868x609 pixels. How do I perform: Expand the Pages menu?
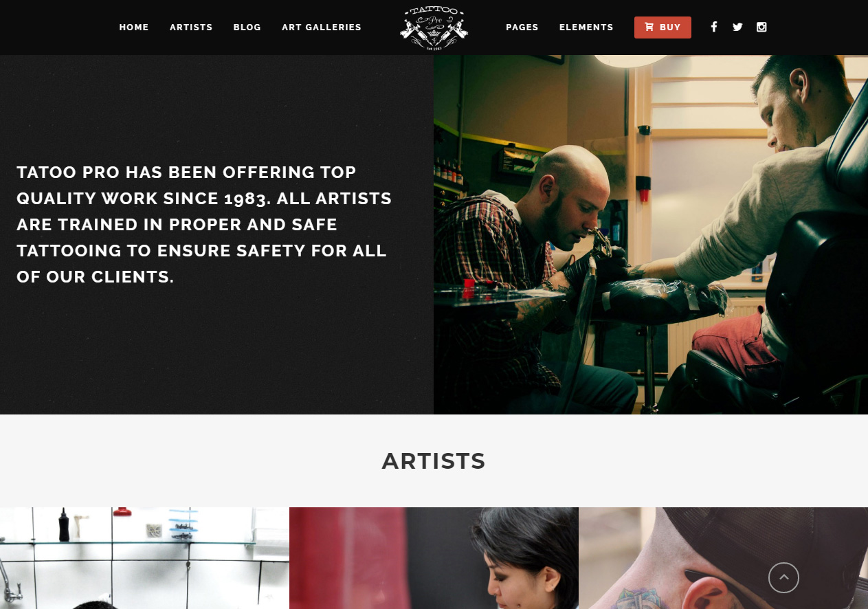click(522, 27)
